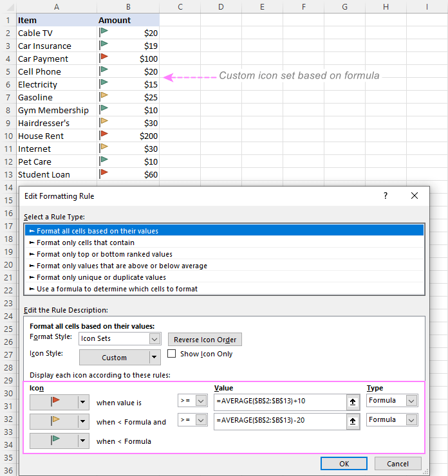Click yellow flag icon in Gasoline row
This screenshot has height=476, width=448.
point(104,96)
